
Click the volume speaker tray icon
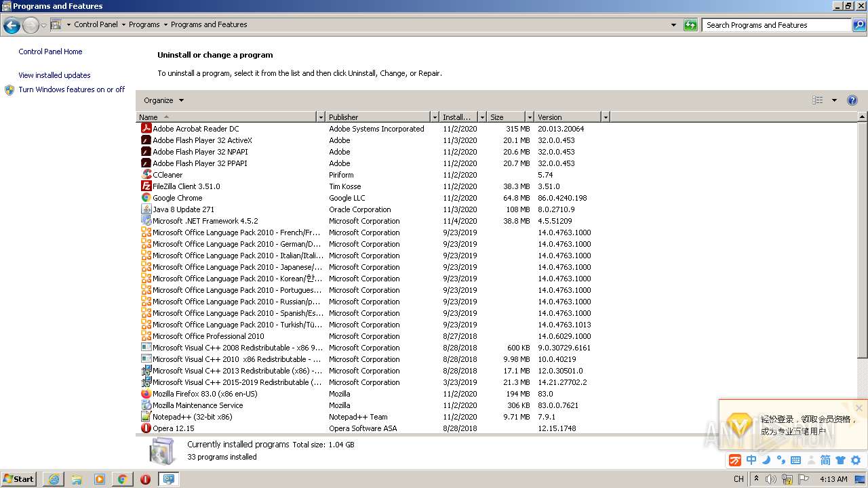(x=770, y=479)
